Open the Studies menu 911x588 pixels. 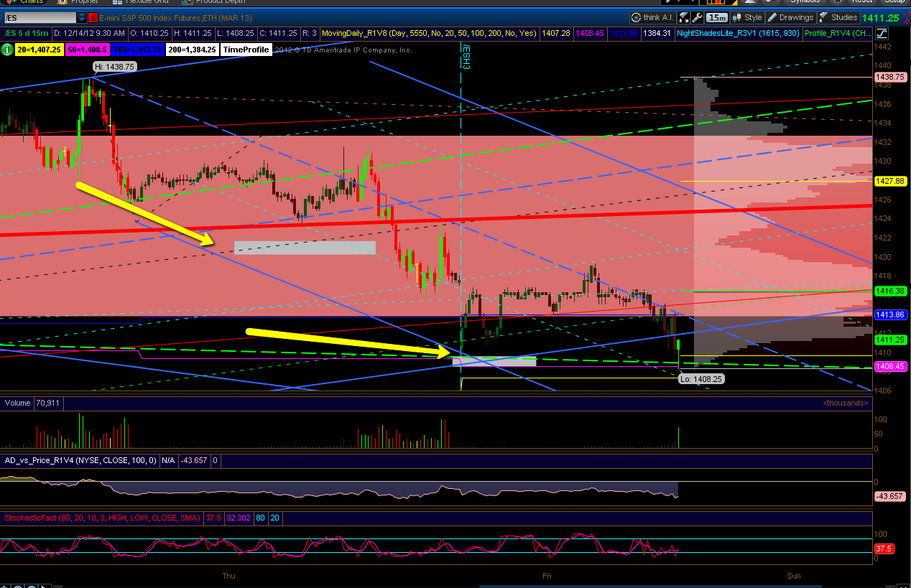[x=838, y=17]
